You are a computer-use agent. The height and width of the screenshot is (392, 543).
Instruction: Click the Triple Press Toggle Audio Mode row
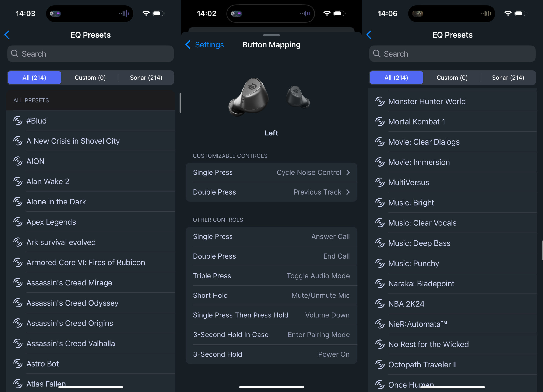click(271, 276)
